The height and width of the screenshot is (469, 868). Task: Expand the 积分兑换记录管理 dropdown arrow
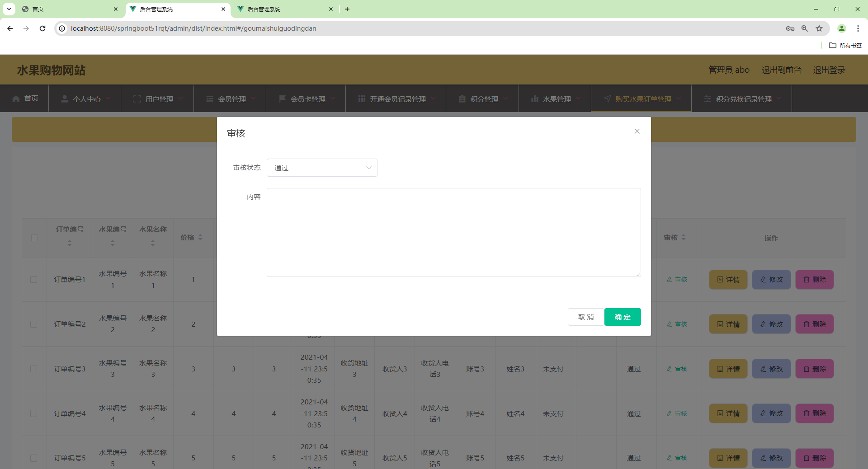click(779, 98)
